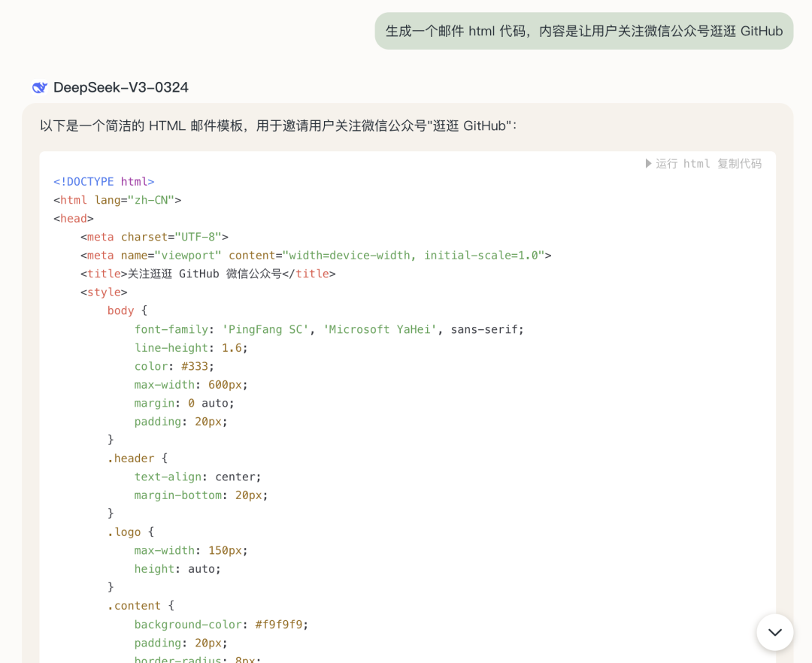Image resolution: width=812 pixels, height=663 pixels.
Task: Click the .logo { selector line
Action: point(131,532)
